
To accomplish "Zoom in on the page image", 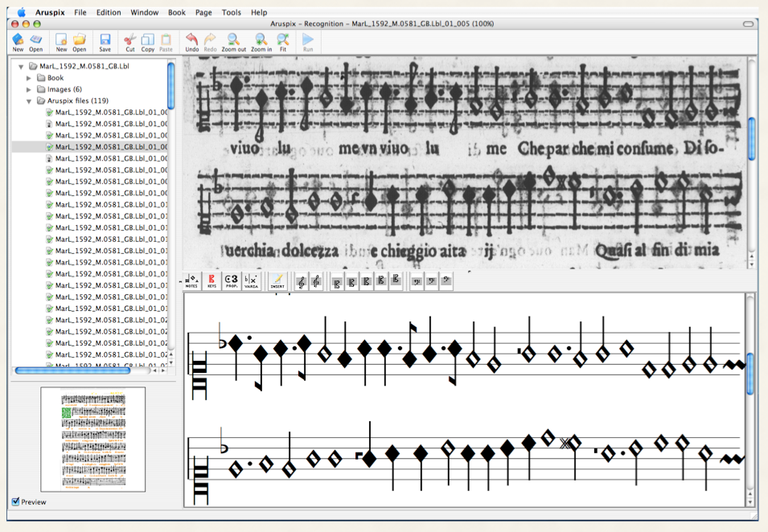I will [261, 42].
